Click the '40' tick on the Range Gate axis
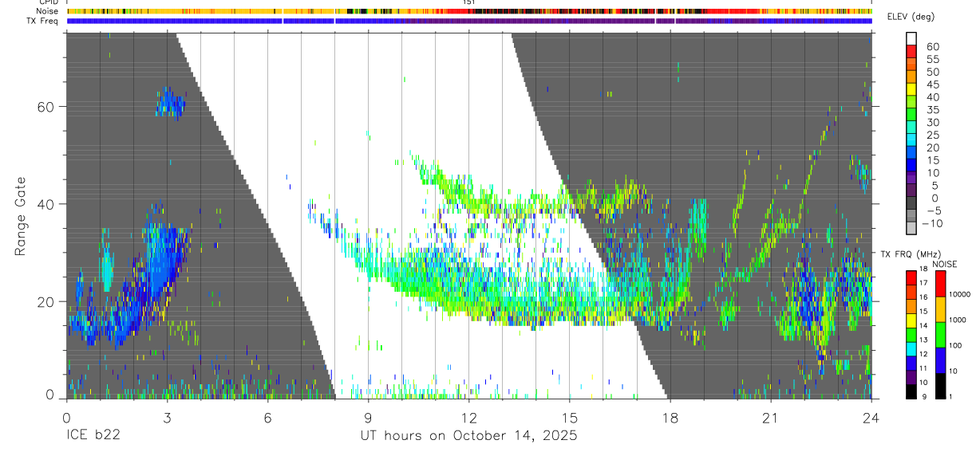Screen dimensions: 980x452 pyautogui.click(x=46, y=204)
